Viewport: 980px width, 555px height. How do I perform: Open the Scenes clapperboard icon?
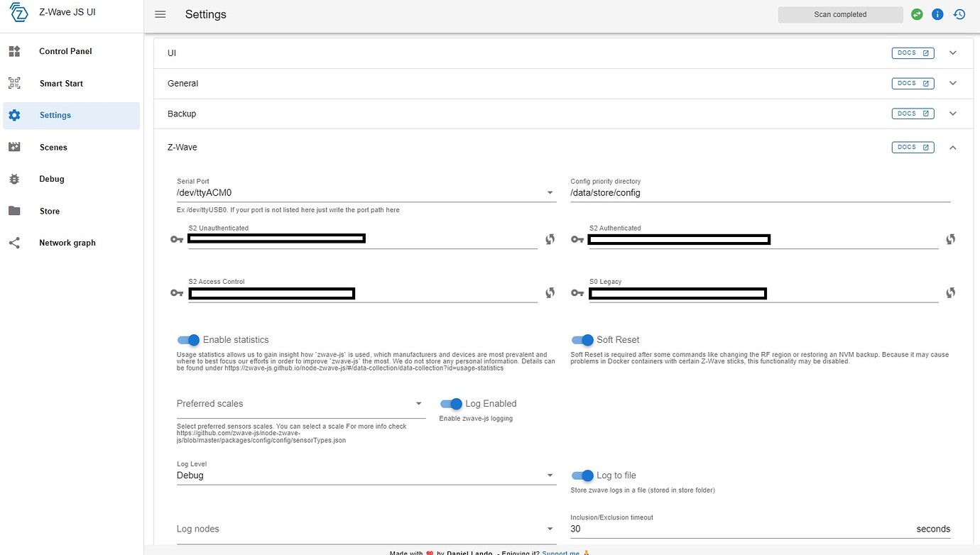coord(15,147)
